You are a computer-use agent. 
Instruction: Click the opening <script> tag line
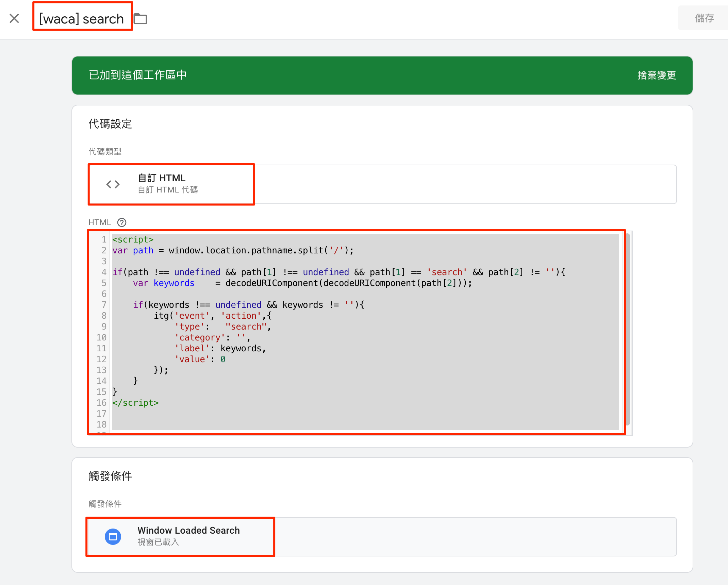pyautogui.click(x=133, y=240)
